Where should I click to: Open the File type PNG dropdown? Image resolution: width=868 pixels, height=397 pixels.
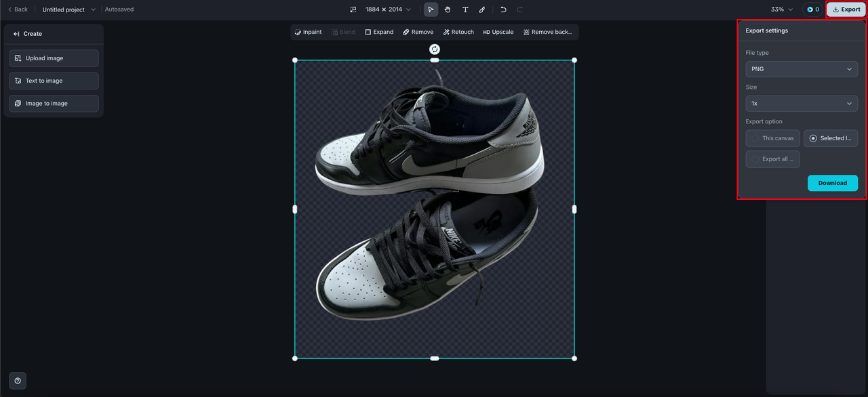point(802,69)
